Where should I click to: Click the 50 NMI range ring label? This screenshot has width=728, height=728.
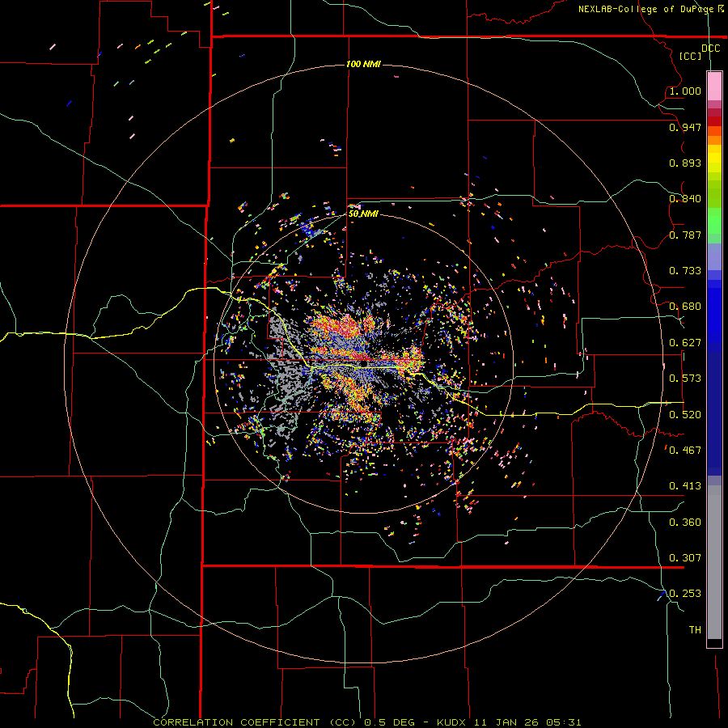tap(363, 214)
